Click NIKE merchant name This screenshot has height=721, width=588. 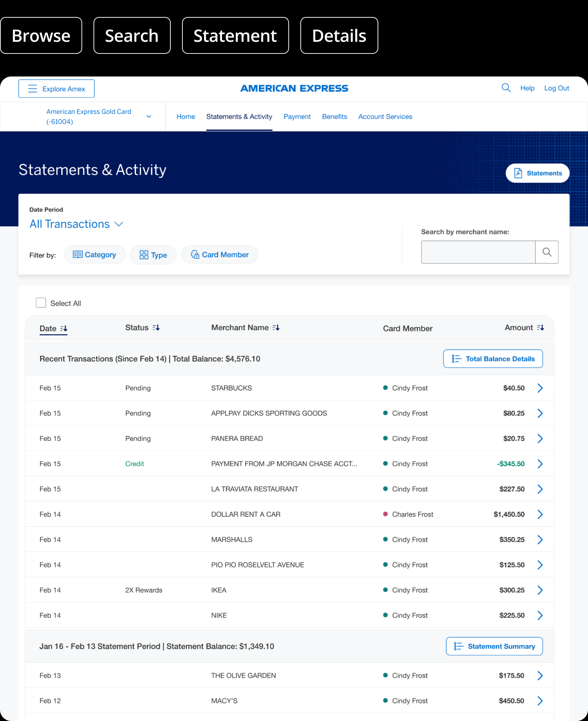[219, 615]
